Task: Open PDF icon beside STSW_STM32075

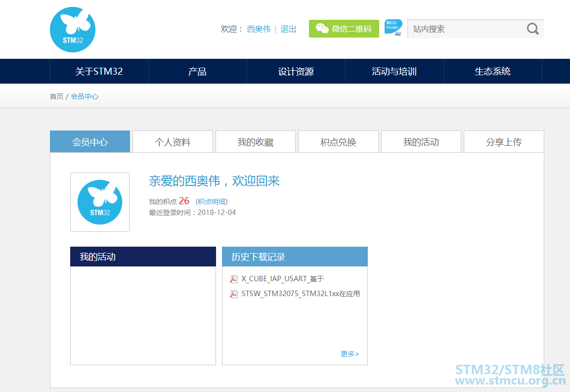Action: tap(234, 294)
